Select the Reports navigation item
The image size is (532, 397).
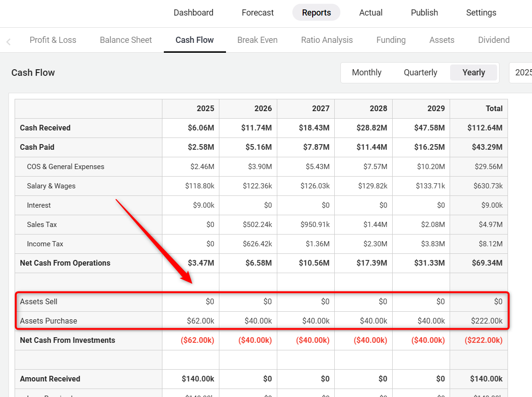click(x=316, y=13)
